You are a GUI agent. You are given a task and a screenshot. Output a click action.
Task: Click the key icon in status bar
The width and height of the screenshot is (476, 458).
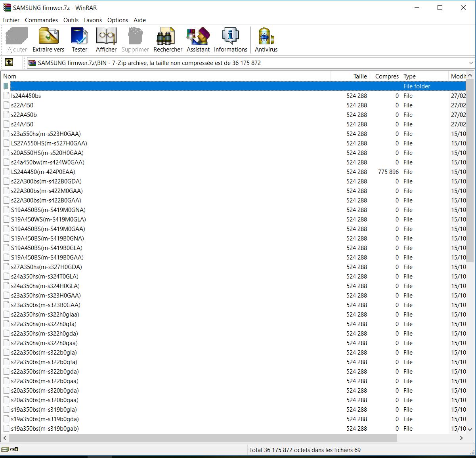pyautogui.click(x=14, y=449)
